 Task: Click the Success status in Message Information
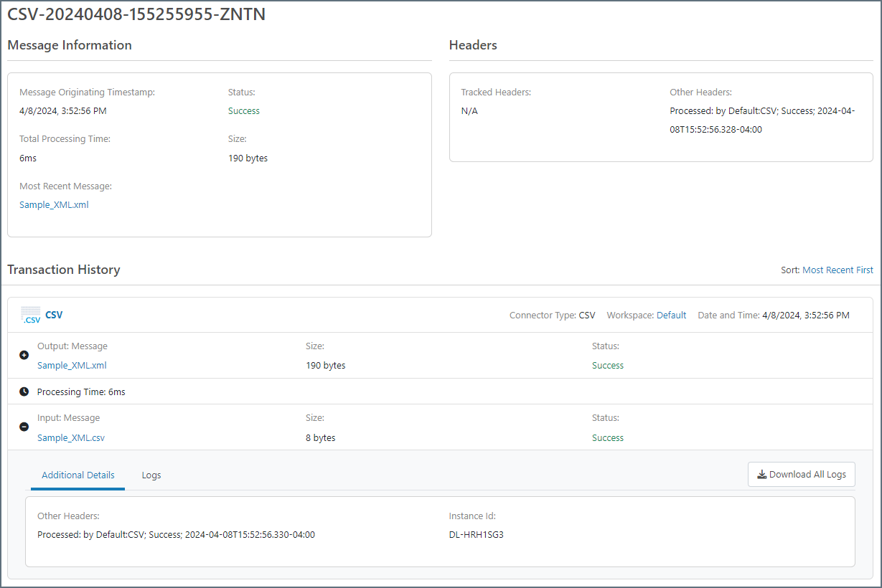click(x=244, y=110)
